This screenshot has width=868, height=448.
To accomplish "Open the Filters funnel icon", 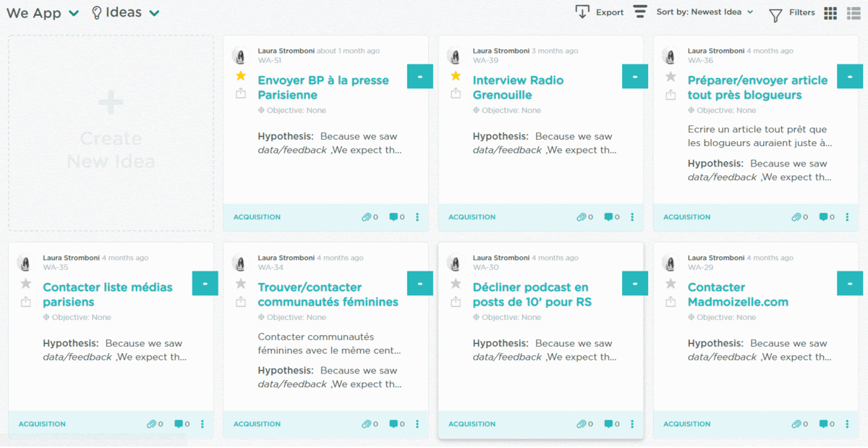I will [x=775, y=14].
